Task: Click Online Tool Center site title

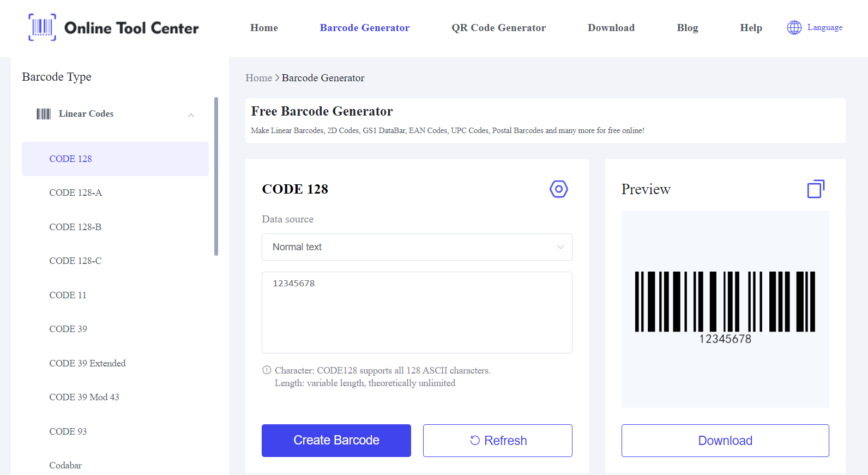Action: pyautogui.click(x=131, y=28)
